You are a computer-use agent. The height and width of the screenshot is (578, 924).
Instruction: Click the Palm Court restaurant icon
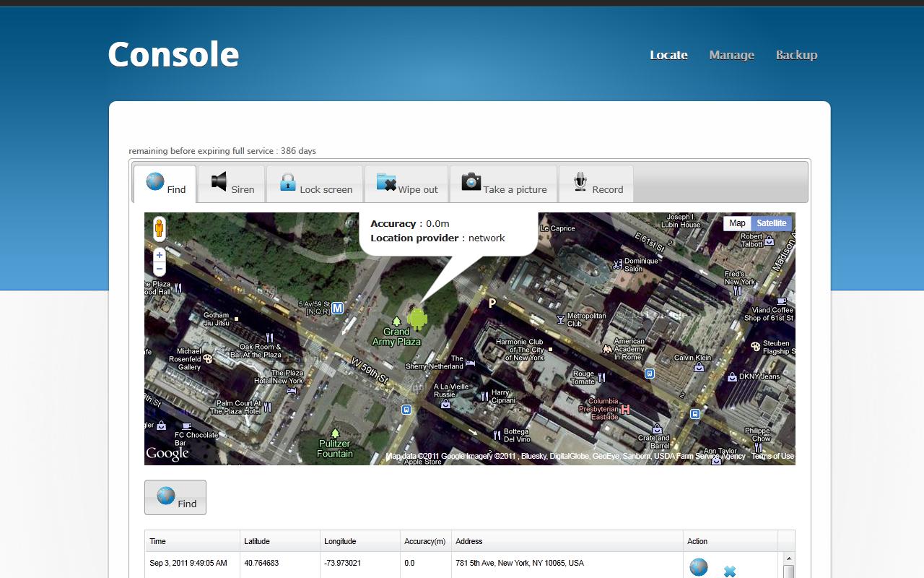[267, 407]
